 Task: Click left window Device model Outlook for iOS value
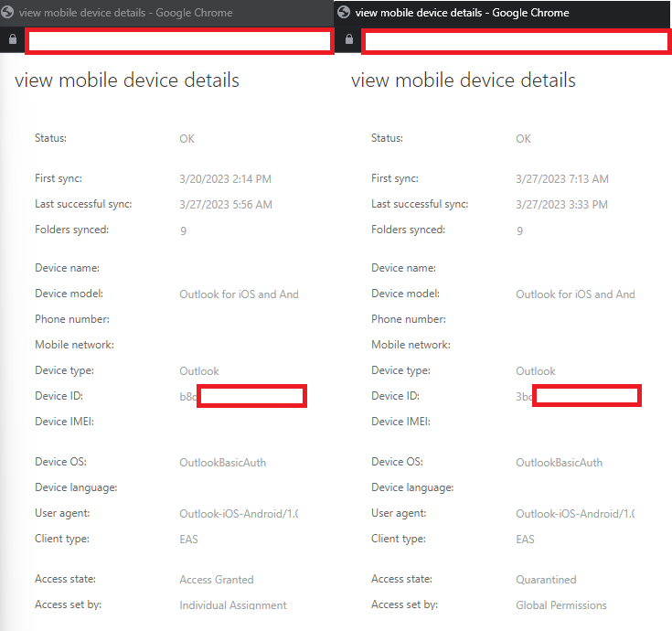pos(239,294)
